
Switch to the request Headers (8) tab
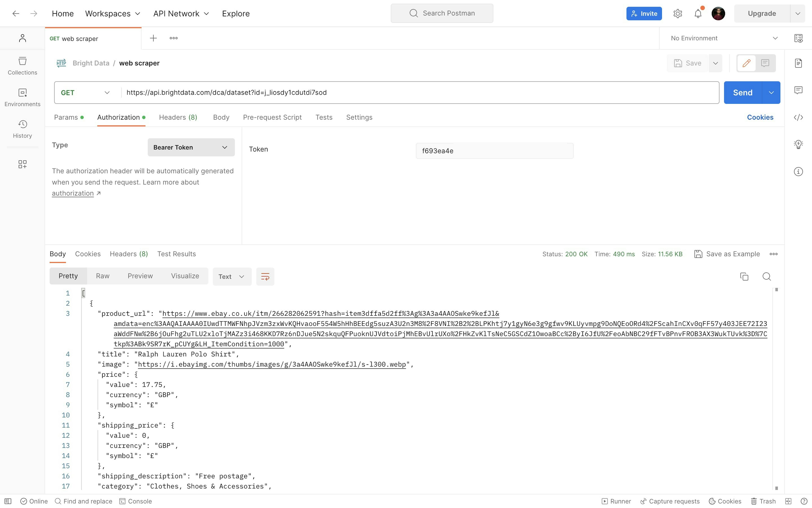point(178,117)
